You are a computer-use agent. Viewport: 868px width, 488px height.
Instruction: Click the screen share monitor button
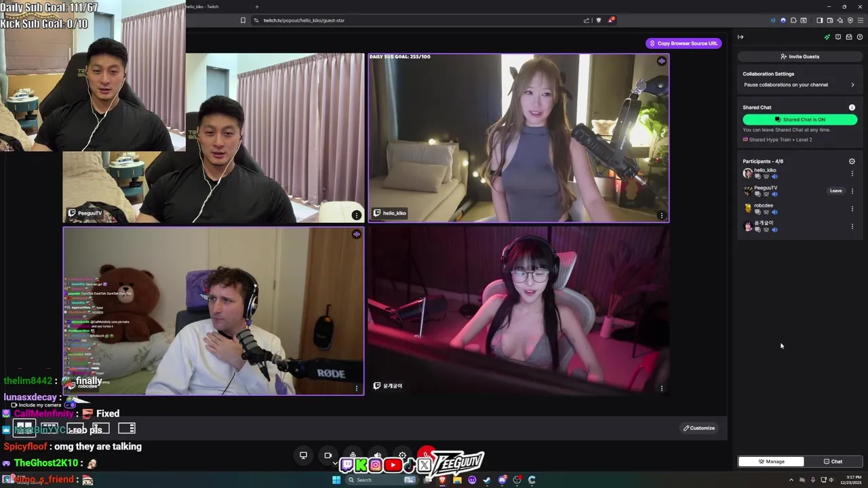(x=303, y=455)
